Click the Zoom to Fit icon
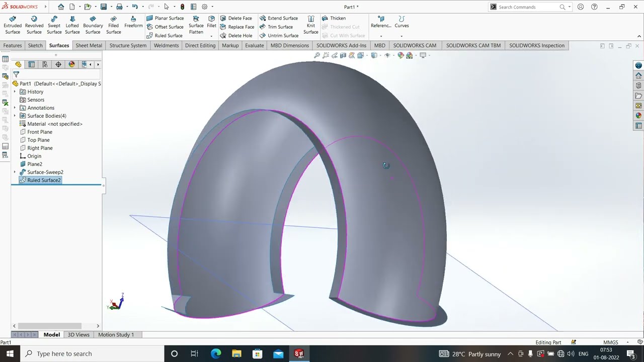644x362 pixels. click(x=317, y=55)
